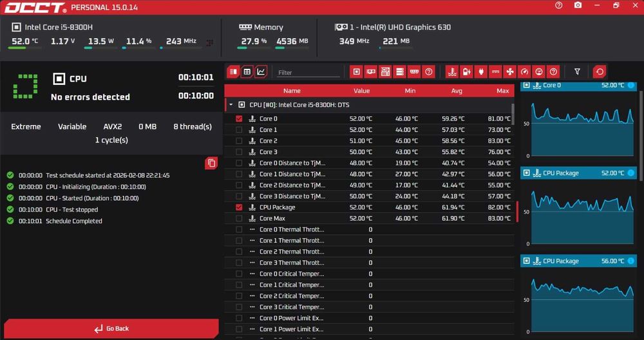Toggle current readings filter icon
The image size is (644, 340).
pos(495,72)
